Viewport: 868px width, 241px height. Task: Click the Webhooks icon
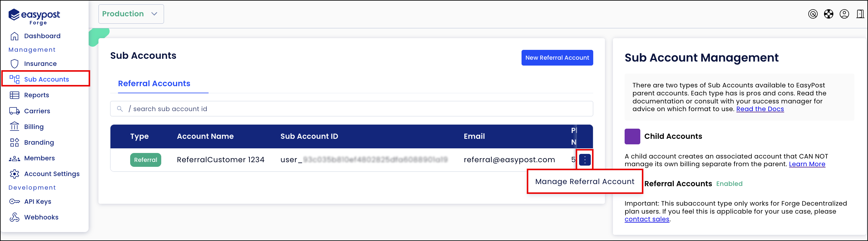click(14, 217)
